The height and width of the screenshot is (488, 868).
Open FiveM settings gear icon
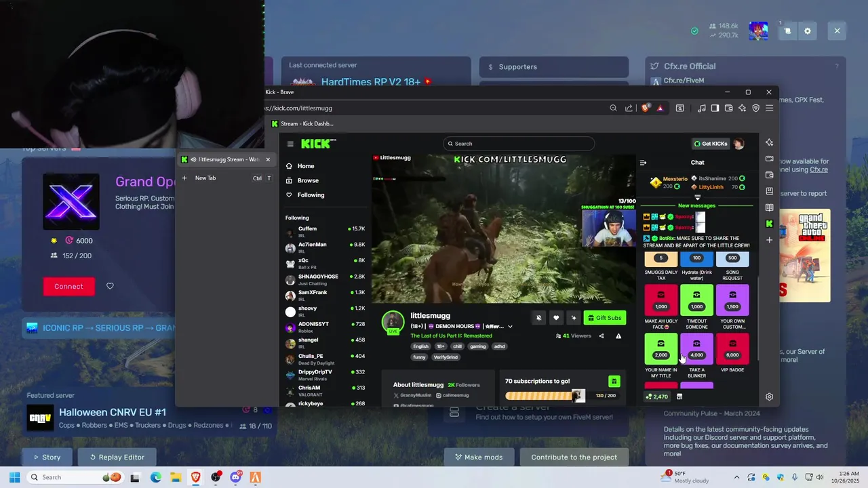coord(807,30)
